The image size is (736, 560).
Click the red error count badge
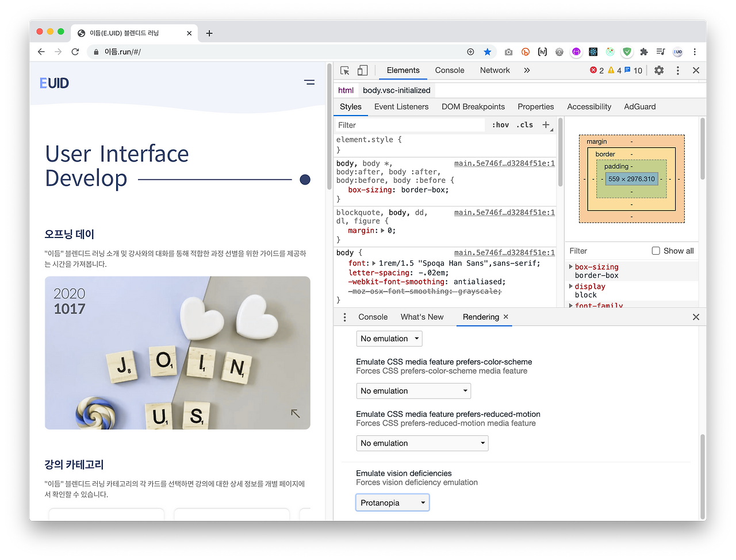click(x=597, y=70)
